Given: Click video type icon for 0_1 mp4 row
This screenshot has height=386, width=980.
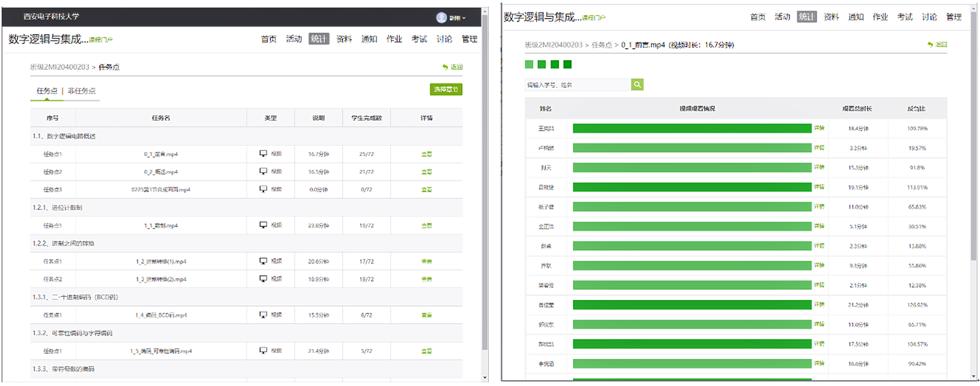Looking at the screenshot, I should [263, 154].
